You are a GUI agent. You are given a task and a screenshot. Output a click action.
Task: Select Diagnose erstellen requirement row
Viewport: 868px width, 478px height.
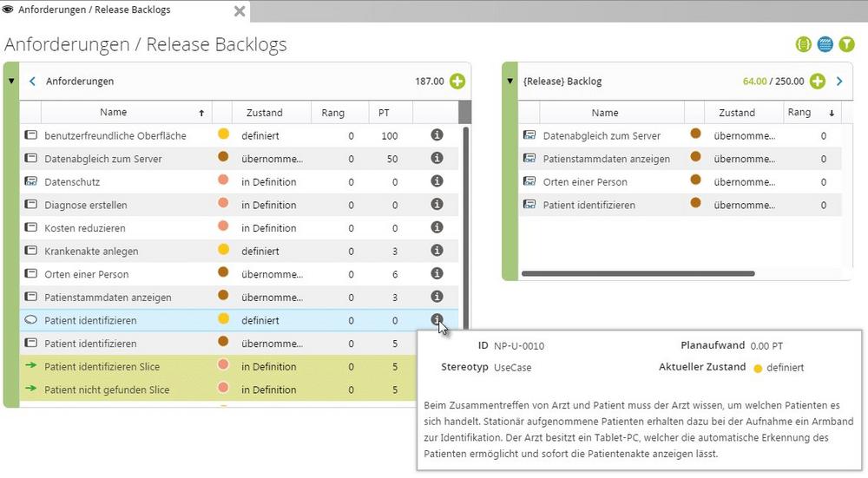(240, 205)
